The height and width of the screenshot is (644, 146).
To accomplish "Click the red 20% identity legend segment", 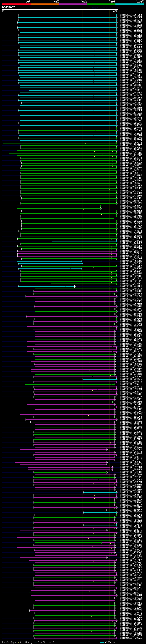I will click(16, 4).
